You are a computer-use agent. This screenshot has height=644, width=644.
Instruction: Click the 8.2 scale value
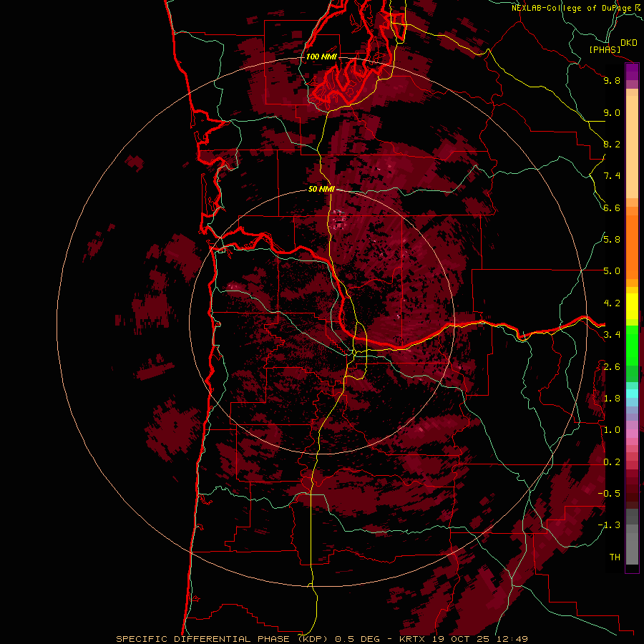612,144
